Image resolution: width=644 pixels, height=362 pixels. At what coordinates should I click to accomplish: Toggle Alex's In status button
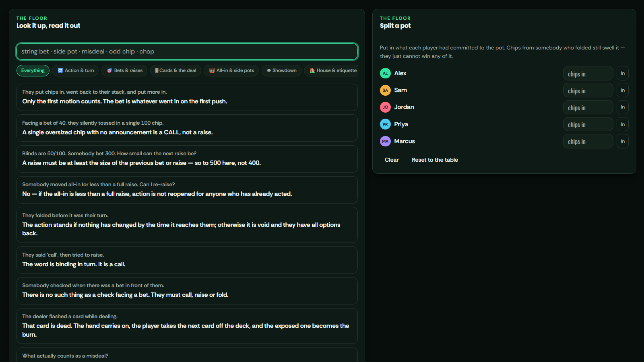(x=623, y=73)
